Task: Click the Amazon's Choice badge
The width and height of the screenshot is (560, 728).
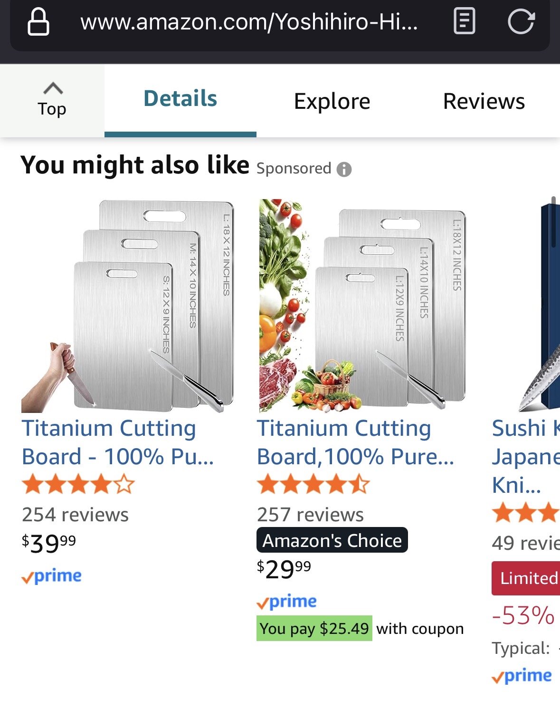Action: tap(332, 540)
